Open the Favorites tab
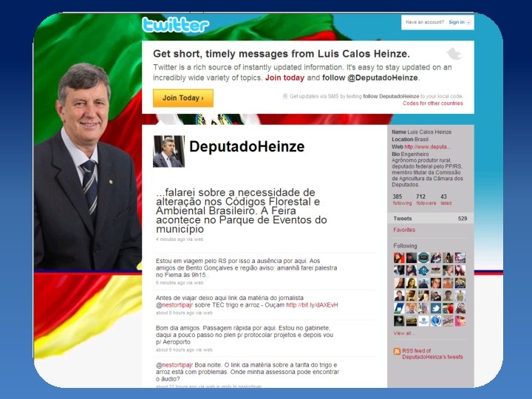The image size is (532, 399). (404, 230)
